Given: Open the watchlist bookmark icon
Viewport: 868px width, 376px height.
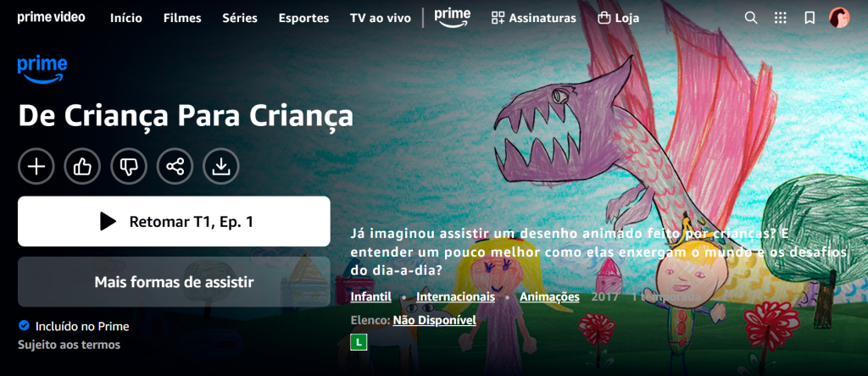Looking at the screenshot, I should point(810,18).
